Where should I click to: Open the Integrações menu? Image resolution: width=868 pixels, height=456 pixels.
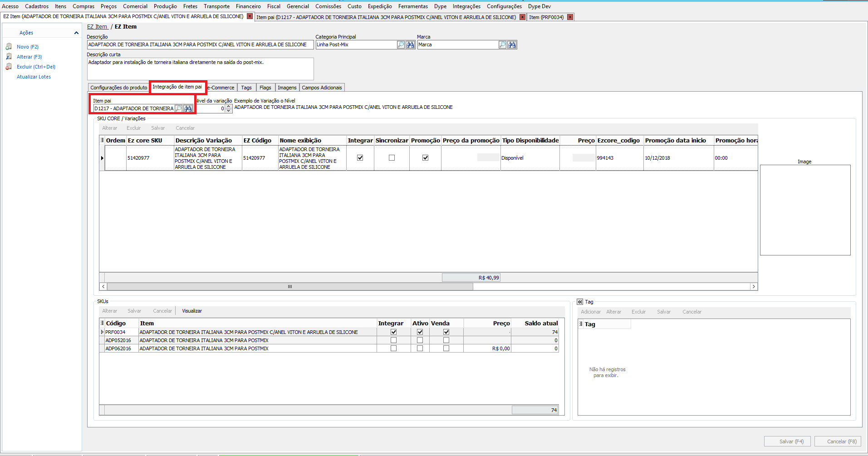pyautogui.click(x=466, y=6)
